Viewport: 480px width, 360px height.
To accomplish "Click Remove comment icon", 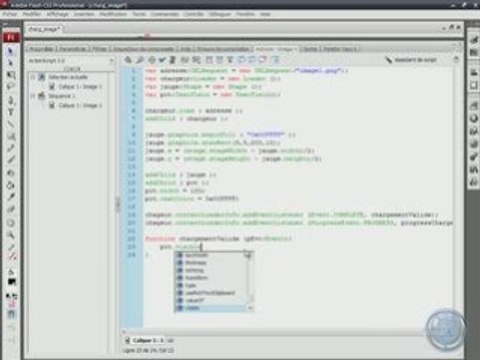I will click(x=263, y=60).
